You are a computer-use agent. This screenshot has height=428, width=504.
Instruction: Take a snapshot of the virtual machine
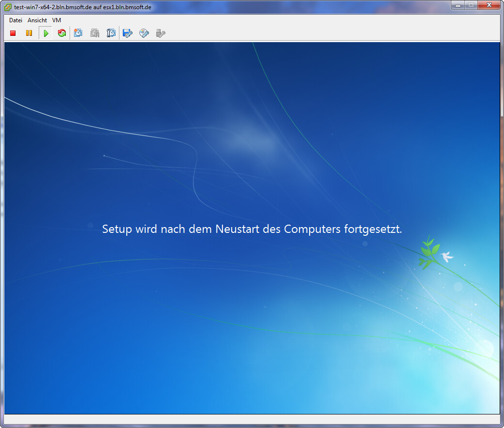pos(78,33)
